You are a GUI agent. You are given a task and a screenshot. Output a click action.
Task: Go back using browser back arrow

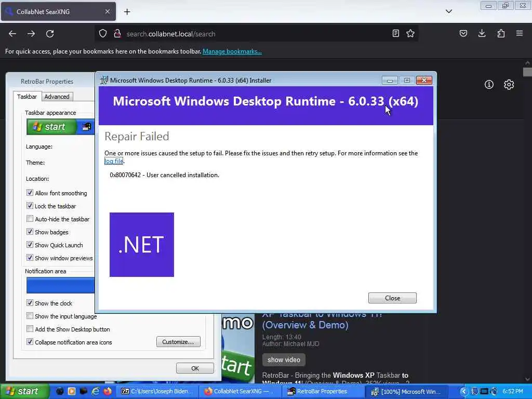coord(12,34)
